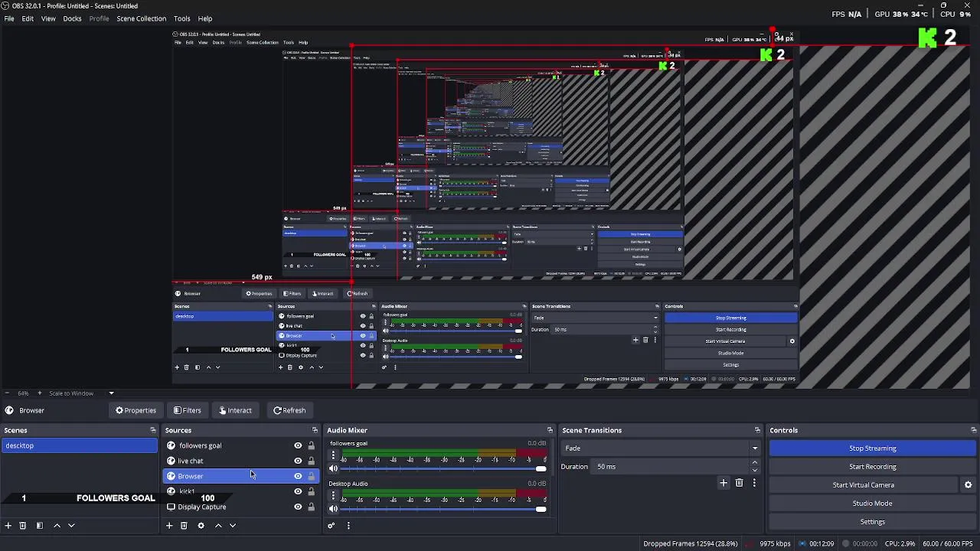980x551 pixels.
Task: Open Desktop Audio options dots
Action: 333,496
